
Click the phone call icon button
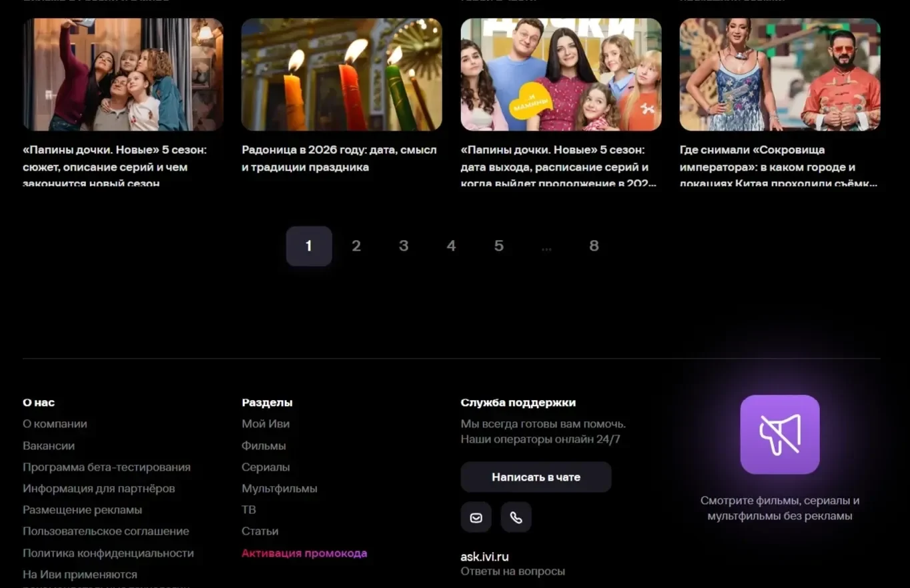click(516, 517)
